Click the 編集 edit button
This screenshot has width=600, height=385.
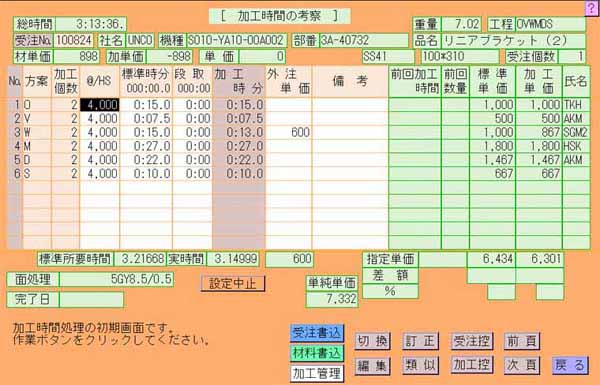(x=372, y=366)
